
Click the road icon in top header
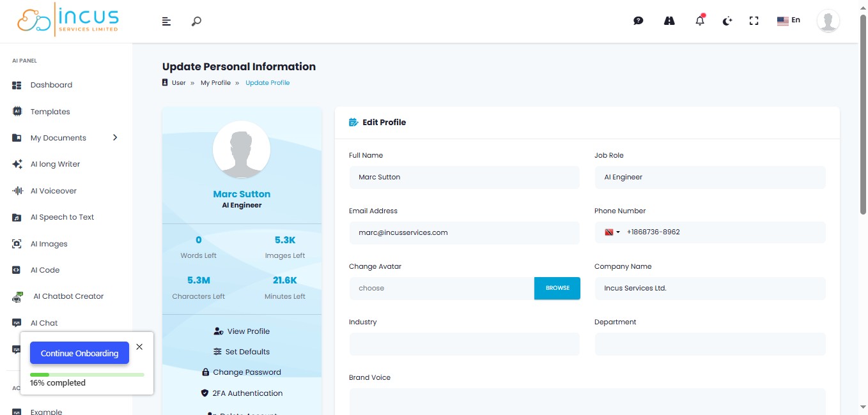(x=669, y=20)
